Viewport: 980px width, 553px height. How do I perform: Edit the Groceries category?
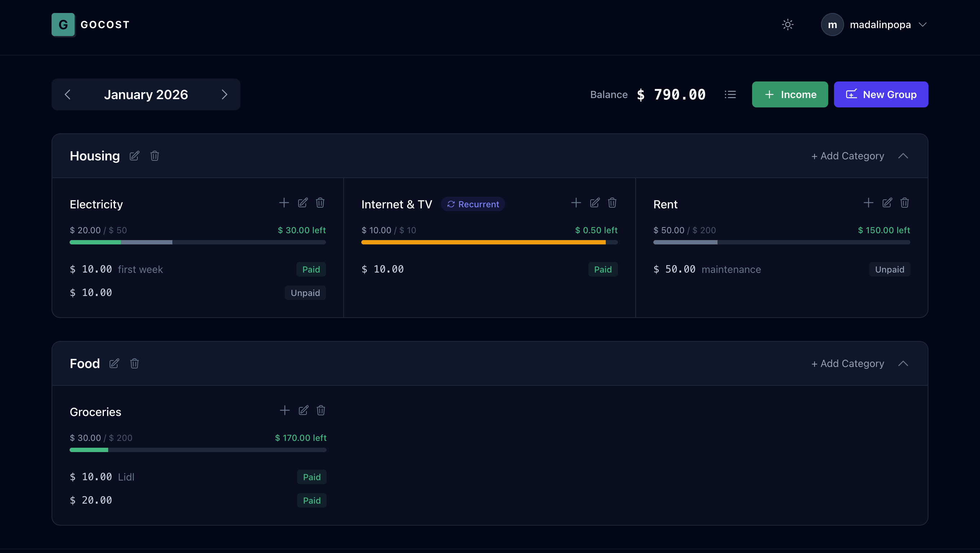pos(304,410)
